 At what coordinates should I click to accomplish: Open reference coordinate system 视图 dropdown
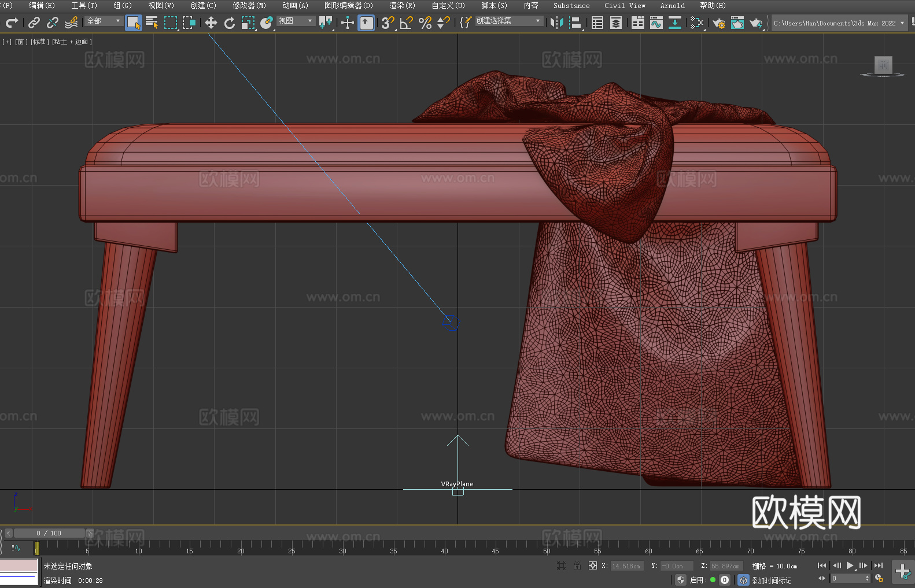coord(296,21)
